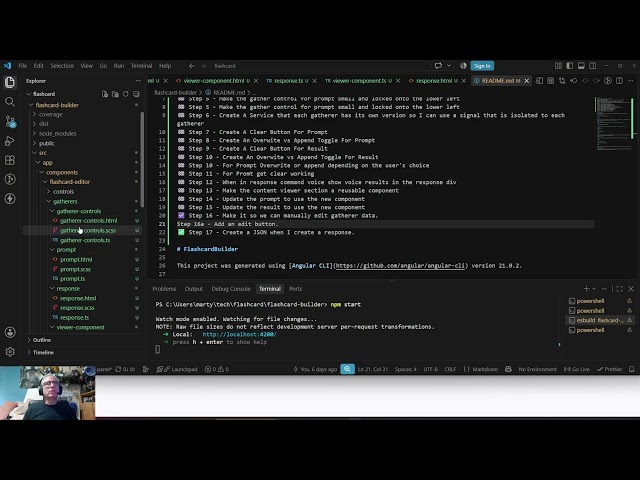Switch to the response.ts editor tab
This screenshot has height=480, width=640.
point(288,81)
